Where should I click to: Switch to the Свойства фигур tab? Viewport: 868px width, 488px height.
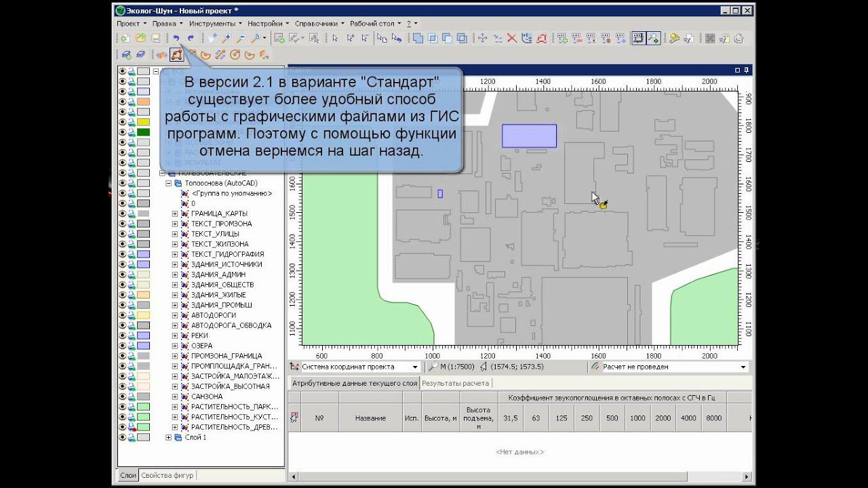(167, 475)
